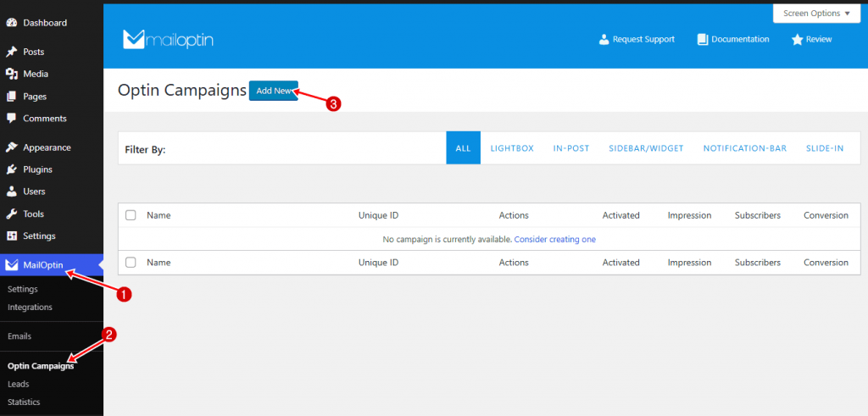The width and height of the screenshot is (868, 416).
Task: Click the 'Filter By:' label
Action: tap(146, 149)
